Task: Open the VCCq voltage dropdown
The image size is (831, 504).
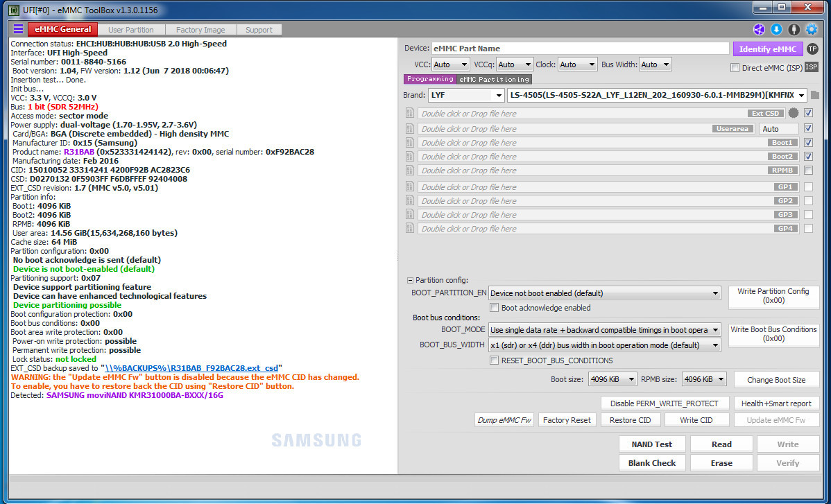Action: point(515,64)
